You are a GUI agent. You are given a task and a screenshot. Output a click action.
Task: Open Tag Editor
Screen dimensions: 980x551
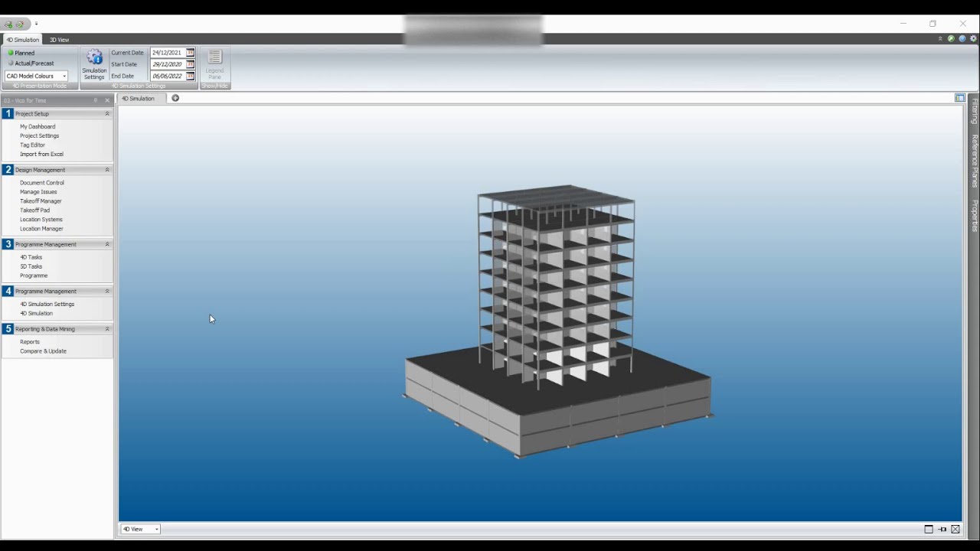click(x=32, y=145)
